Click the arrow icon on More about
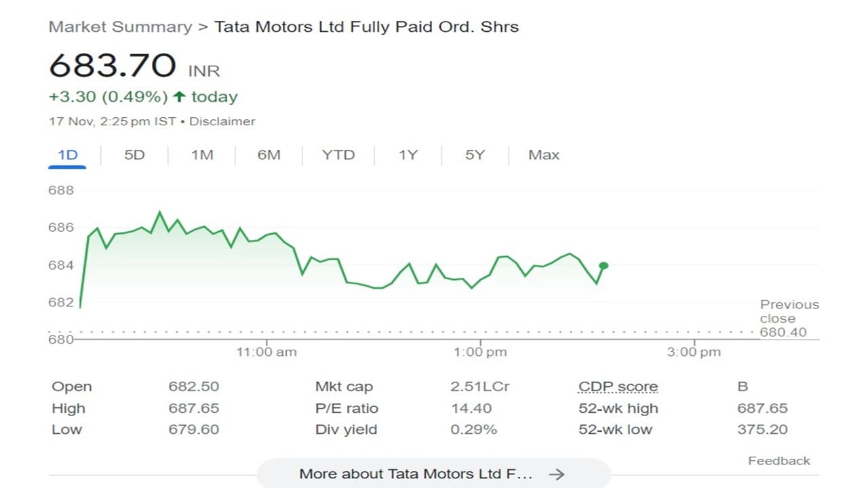This screenshot has width=868, height=488. [557, 474]
